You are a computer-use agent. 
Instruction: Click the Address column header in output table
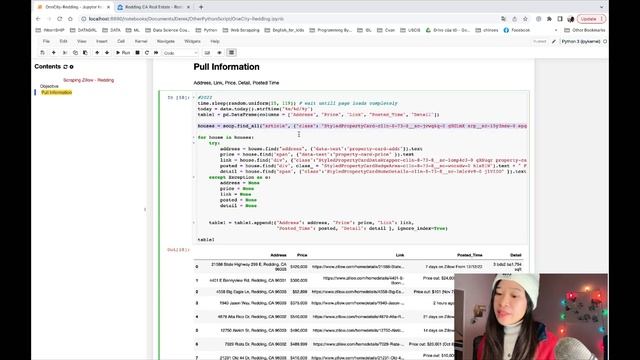click(x=278, y=255)
